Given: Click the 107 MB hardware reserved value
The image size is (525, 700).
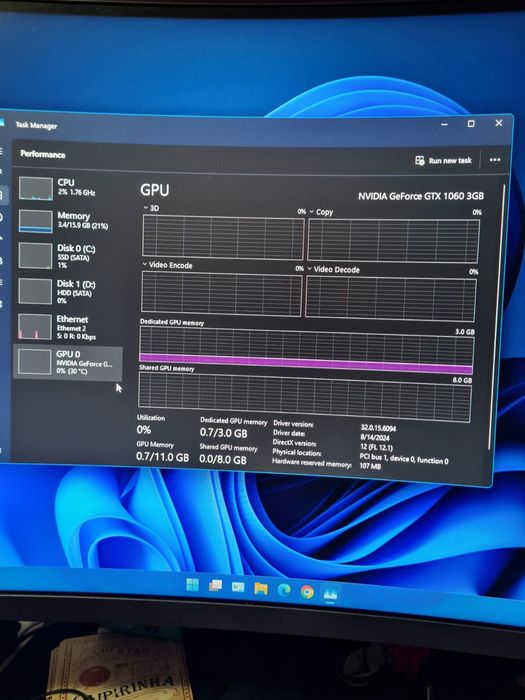Looking at the screenshot, I should pos(370,466).
